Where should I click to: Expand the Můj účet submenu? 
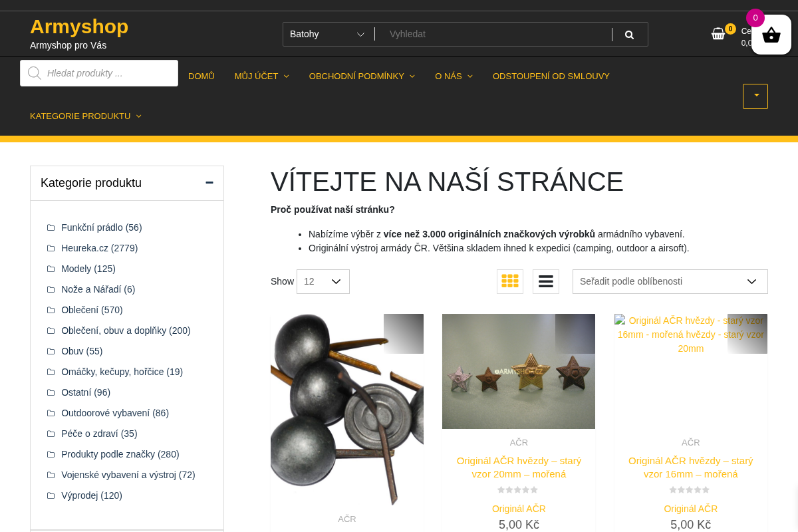[287, 76]
